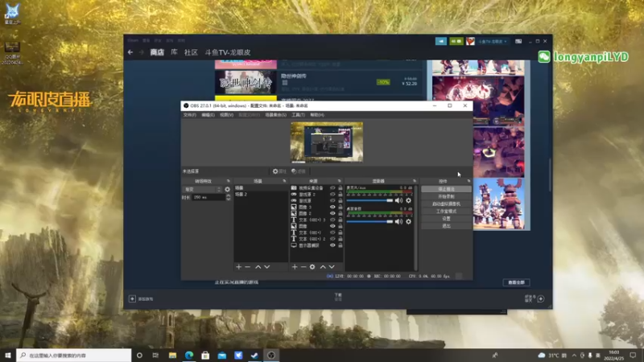Move selected source up in Sources panel

(323, 267)
